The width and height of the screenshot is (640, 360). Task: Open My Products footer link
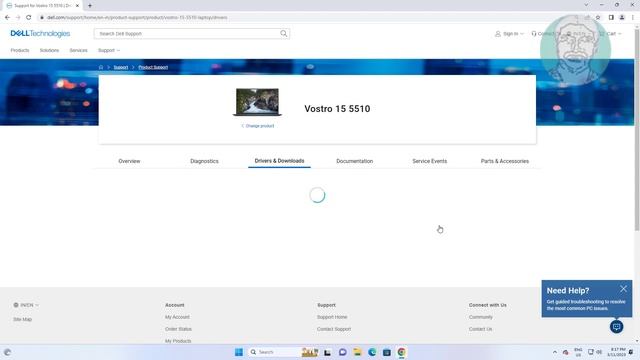pyautogui.click(x=178, y=341)
